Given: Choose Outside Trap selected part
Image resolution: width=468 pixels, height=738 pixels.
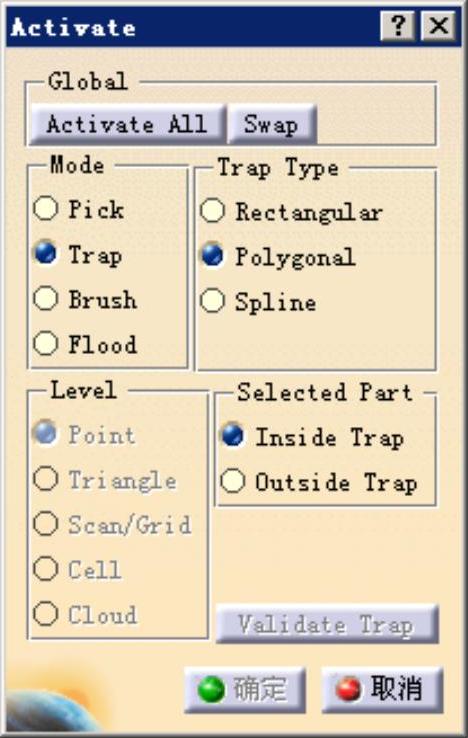Looking at the screenshot, I should coord(233,481).
